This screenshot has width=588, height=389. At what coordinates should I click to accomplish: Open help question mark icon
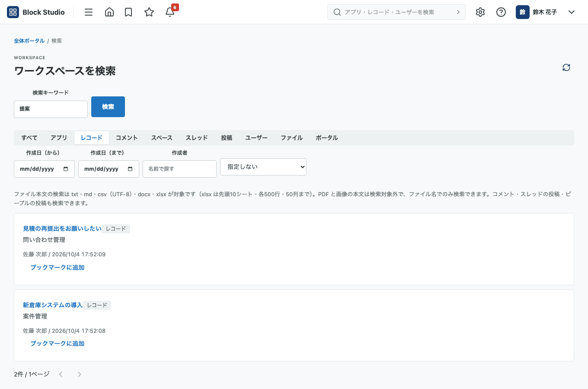501,12
